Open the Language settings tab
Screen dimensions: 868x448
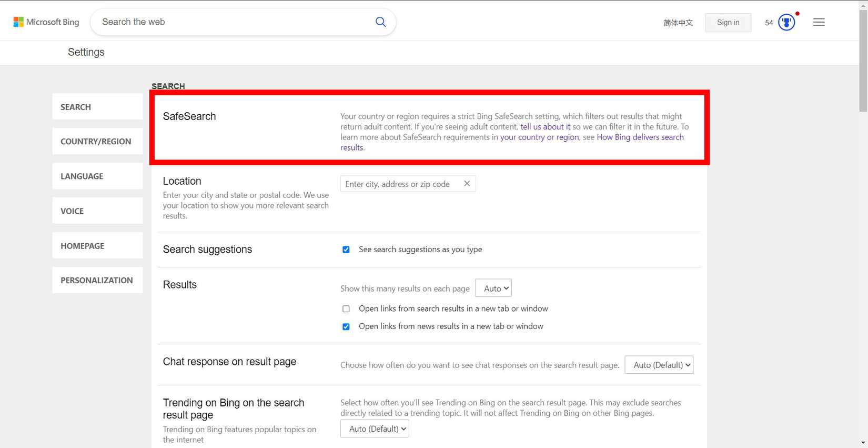point(97,176)
